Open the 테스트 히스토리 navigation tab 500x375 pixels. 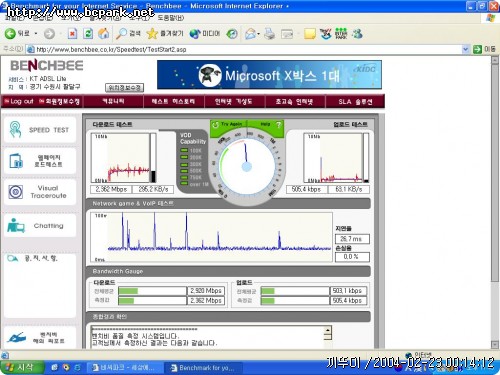pos(173,101)
